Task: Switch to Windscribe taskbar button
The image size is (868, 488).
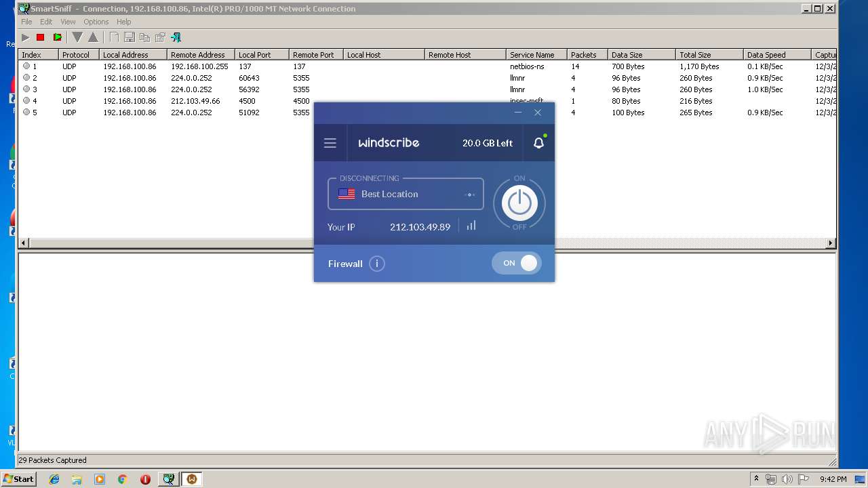Action: pos(192,479)
